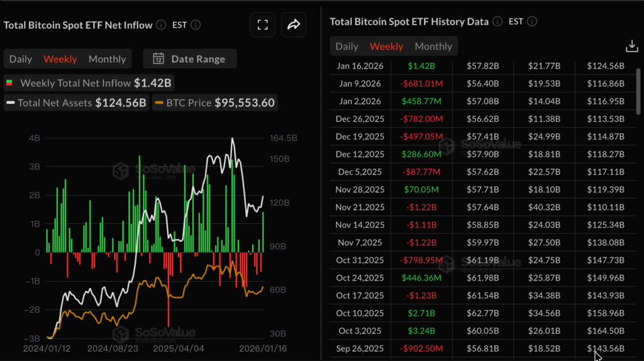644x361 pixels.
Task: Download the ETF history data
Action: [631, 46]
